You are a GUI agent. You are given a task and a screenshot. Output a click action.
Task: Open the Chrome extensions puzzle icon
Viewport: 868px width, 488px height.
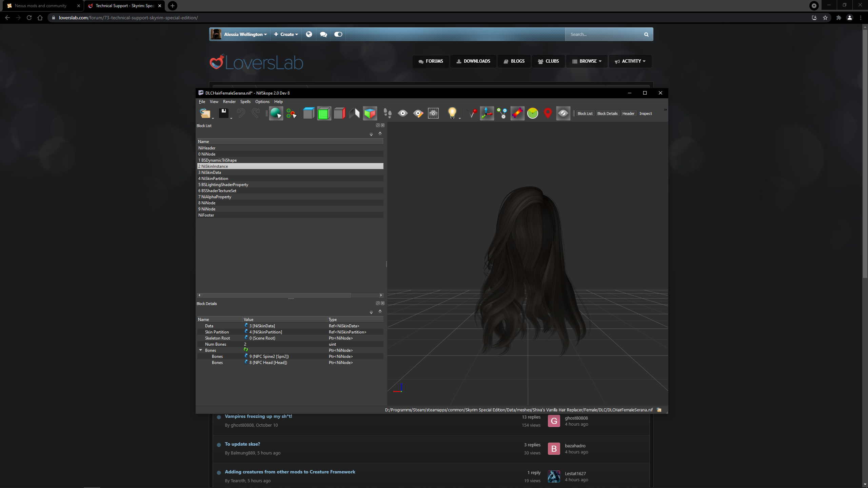pos(839,18)
